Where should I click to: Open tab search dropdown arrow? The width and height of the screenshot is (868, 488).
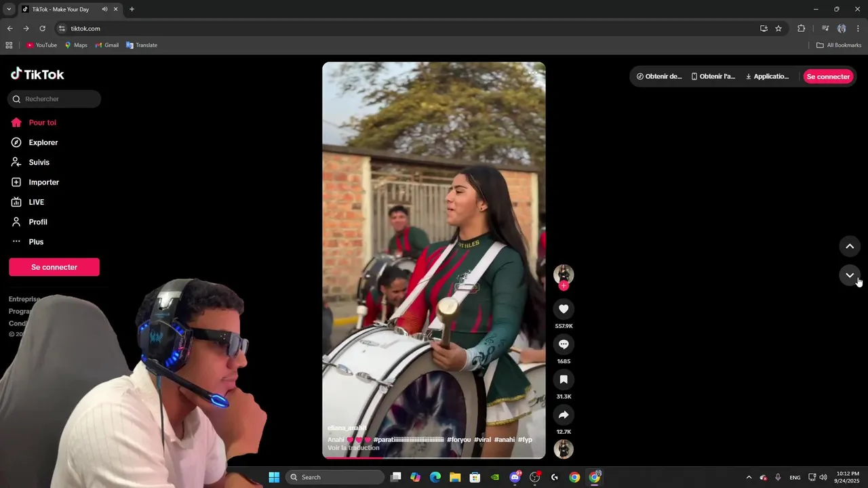click(9, 9)
